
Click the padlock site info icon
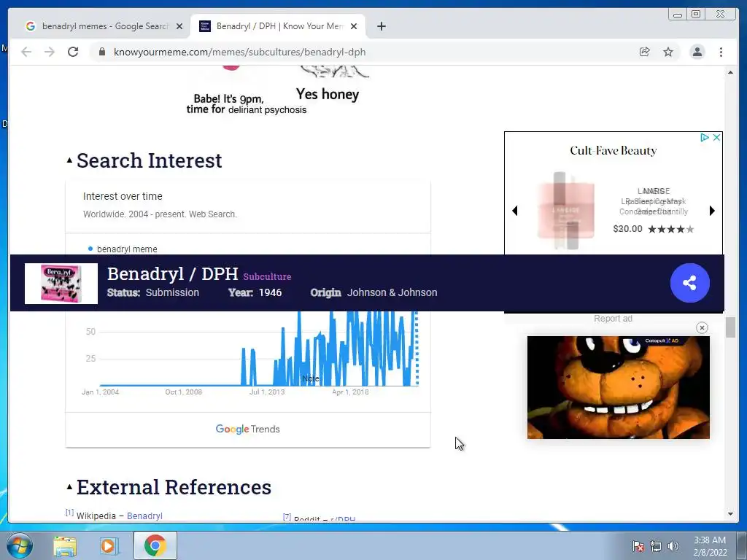tap(101, 52)
